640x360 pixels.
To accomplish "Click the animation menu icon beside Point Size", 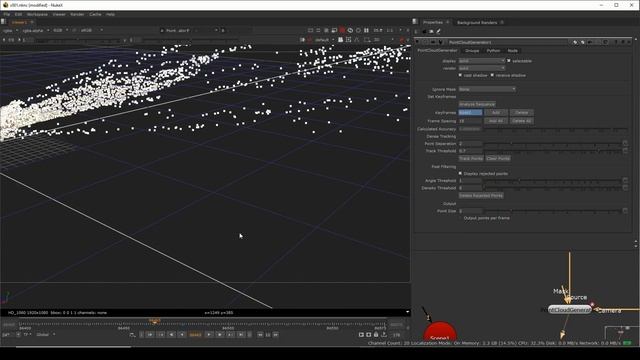I will [625, 211].
